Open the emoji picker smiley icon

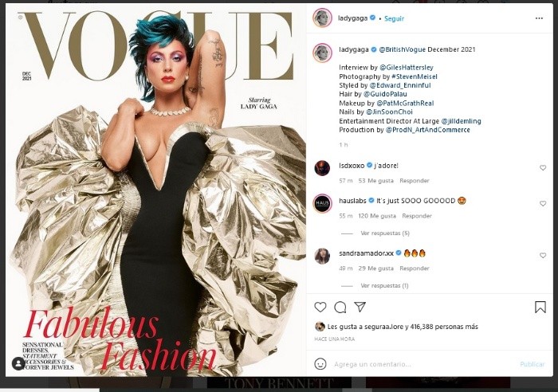[320, 364]
